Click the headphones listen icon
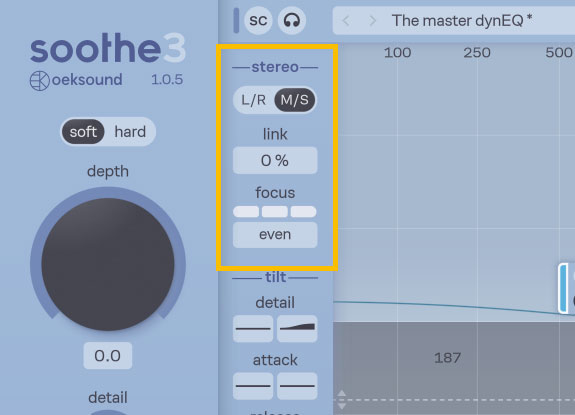The height and width of the screenshot is (415, 575). 292,21
